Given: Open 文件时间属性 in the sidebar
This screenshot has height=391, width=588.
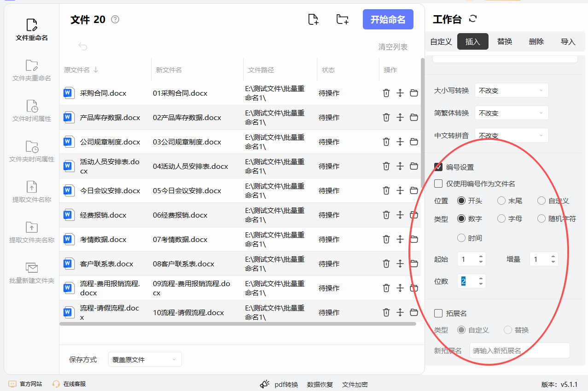Looking at the screenshot, I should pos(32,111).
